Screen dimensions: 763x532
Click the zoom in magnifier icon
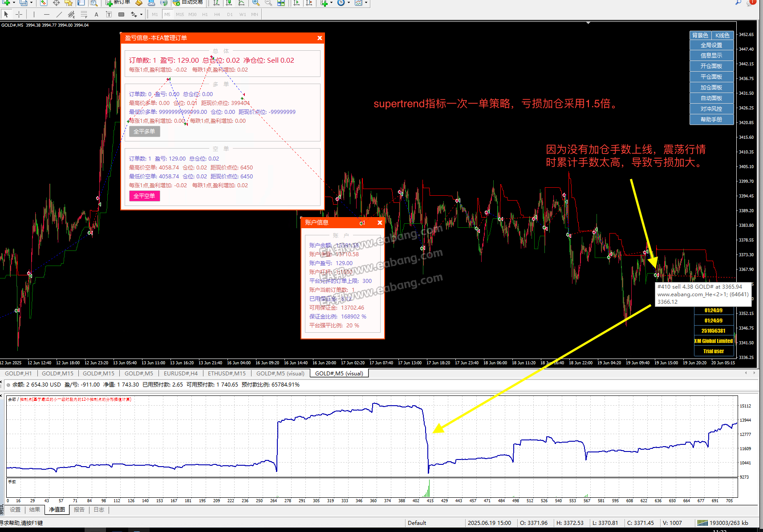[256, 3]
